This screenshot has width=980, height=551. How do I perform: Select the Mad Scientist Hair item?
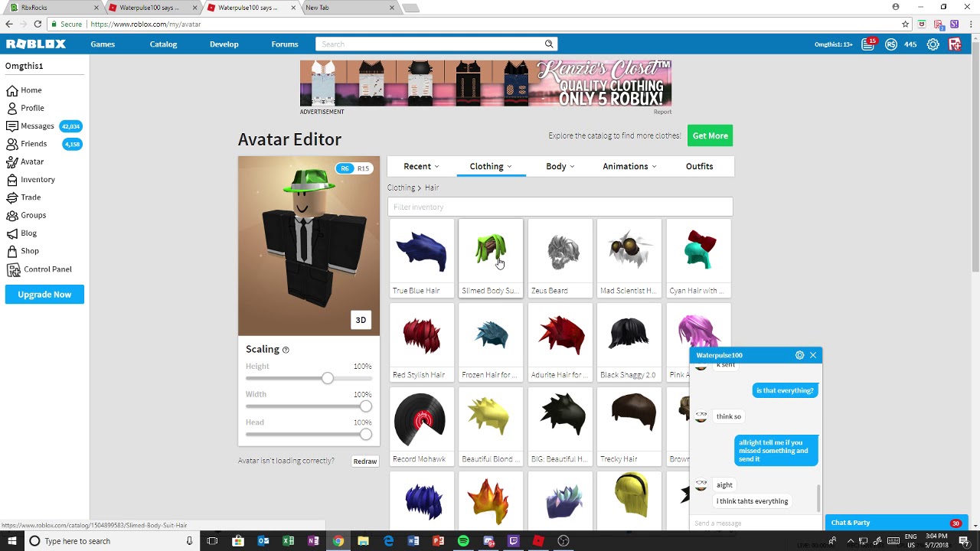coord(629,259)
